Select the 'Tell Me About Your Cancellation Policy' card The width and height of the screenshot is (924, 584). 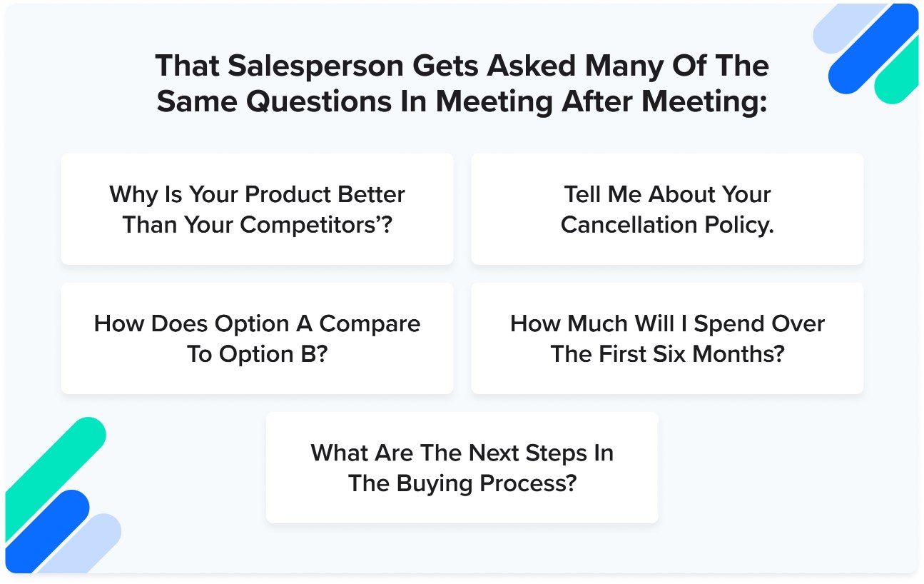pyautogui.click(x=667, y=209)
